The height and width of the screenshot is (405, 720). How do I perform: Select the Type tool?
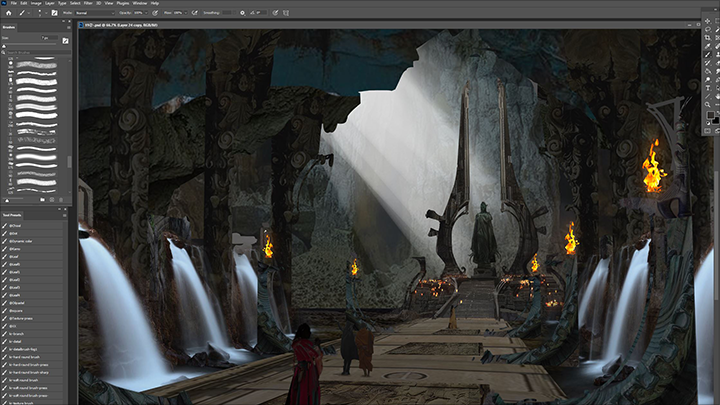pyautogui.click(x=708, y=88)
